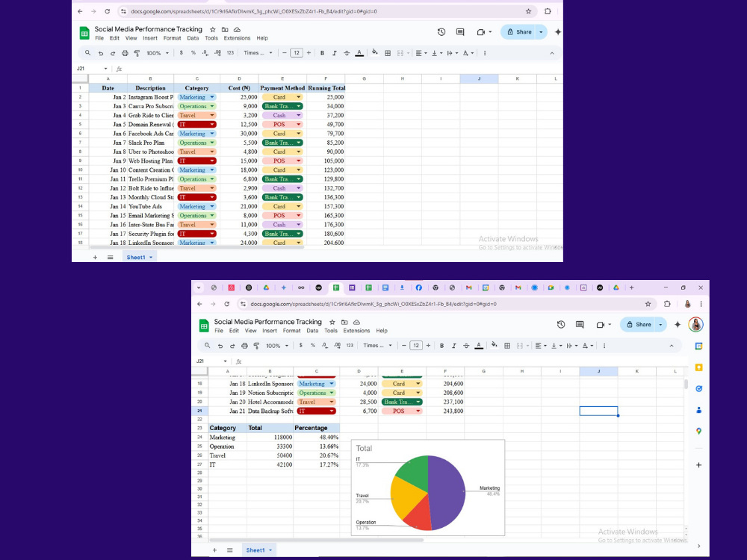The image size is (747, 560).
Task: Open Tools menu in the lower window
Action: coord(331,331)
